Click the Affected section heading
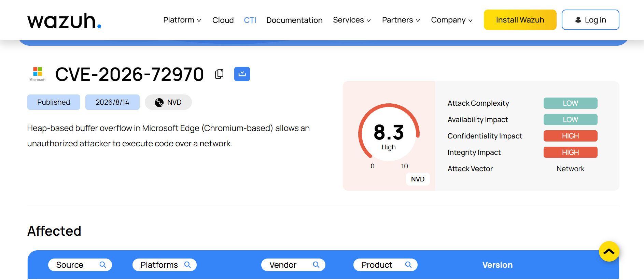This screenshot has height=280, width=644. [54, 231]
